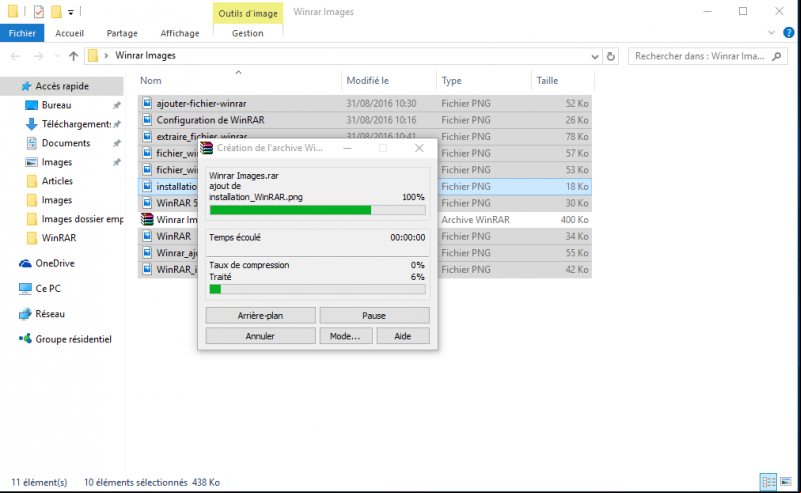Select Groupe résidentiel in the sidebar
This screenshot has height=493, width=801.
pyautogui.click(x=73, y=339)
